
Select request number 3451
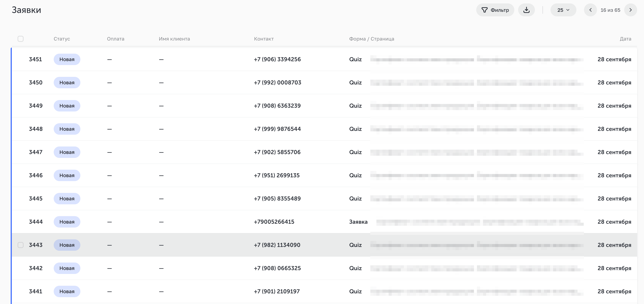click(35, 60)
